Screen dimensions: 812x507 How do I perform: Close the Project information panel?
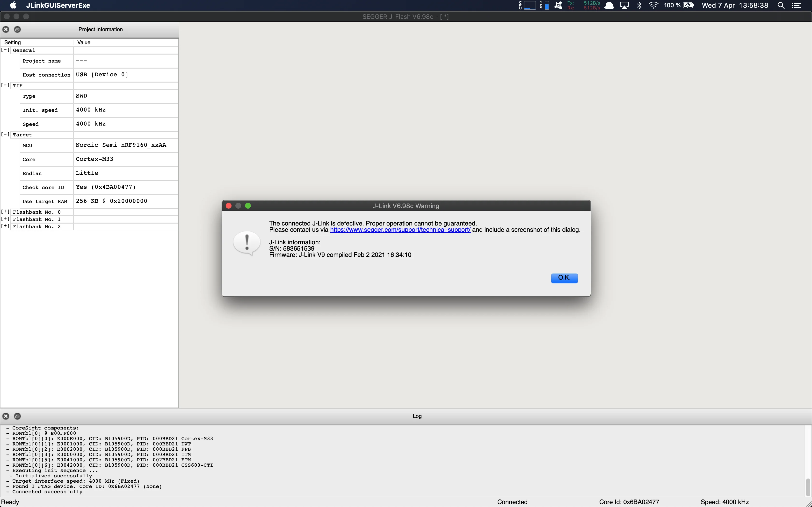point(6,29)
